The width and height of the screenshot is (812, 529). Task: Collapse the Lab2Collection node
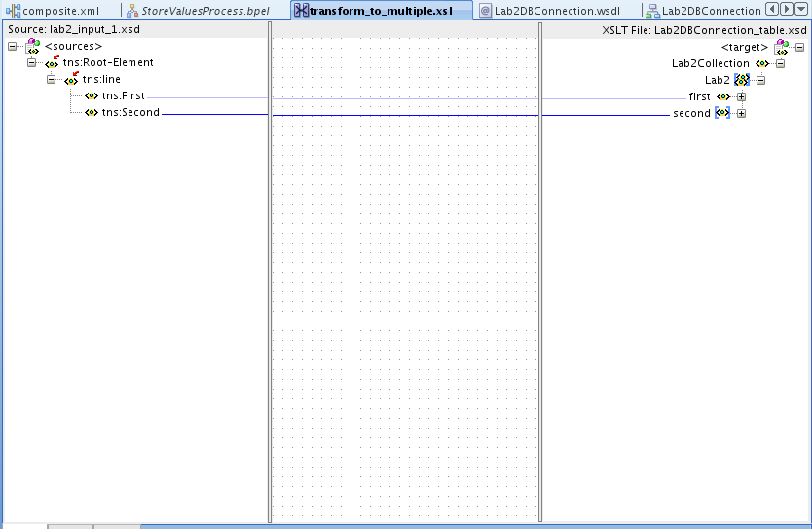780,64
